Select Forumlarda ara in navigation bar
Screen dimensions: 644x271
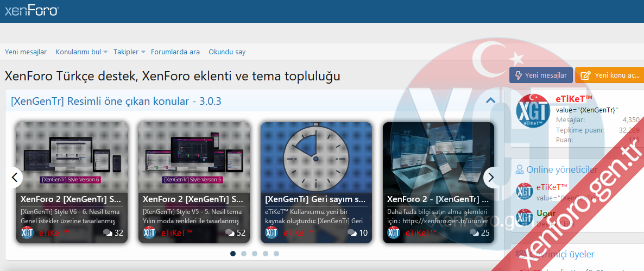pos(175,52)
